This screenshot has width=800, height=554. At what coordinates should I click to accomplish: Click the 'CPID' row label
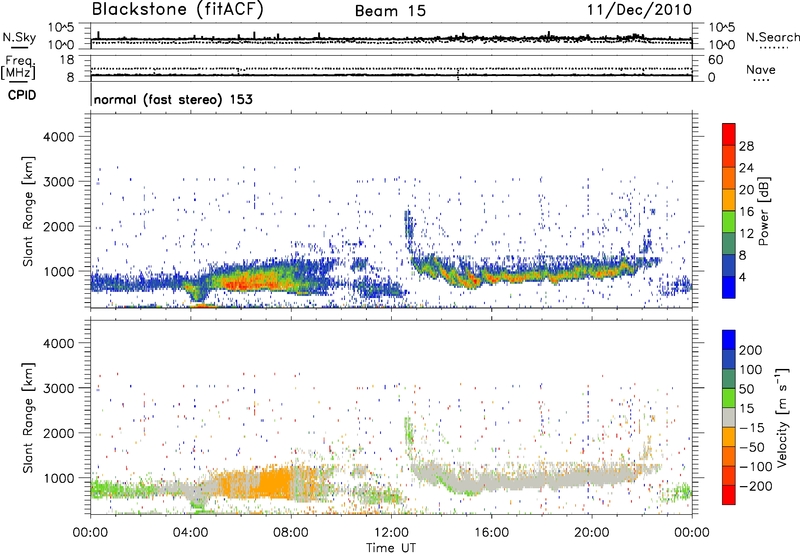pos(22,95)
